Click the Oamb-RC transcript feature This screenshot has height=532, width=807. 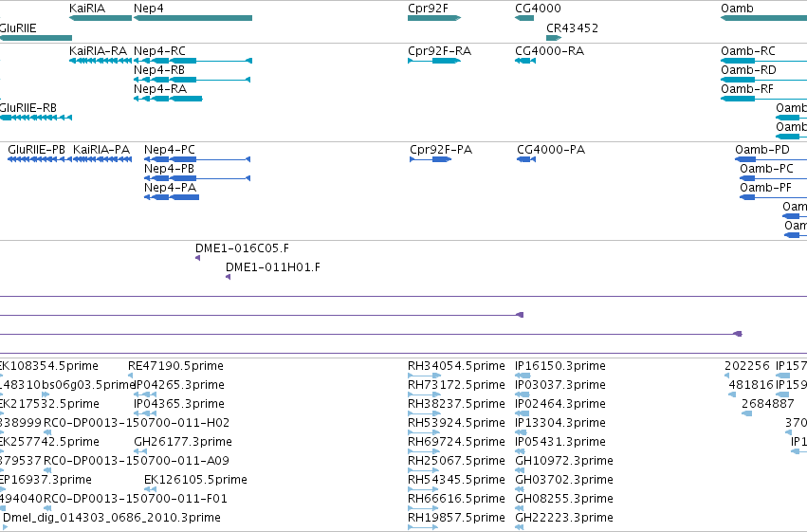[x=763, y=61]
